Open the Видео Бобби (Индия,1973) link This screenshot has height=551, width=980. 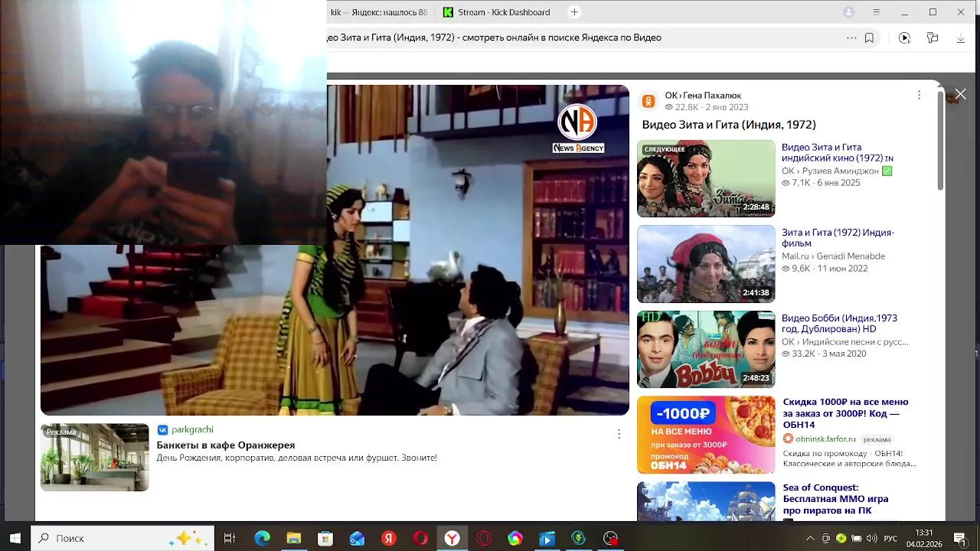tap(839, 324)
